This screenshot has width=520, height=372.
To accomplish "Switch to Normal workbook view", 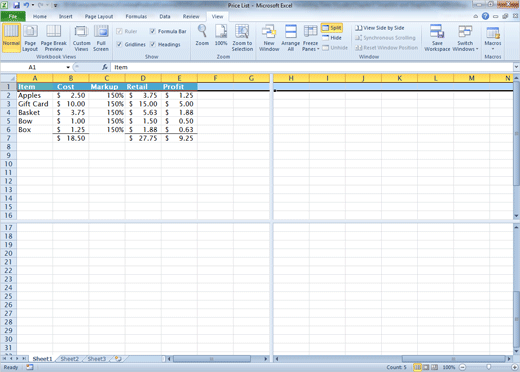I will click(x=11, y=38).
